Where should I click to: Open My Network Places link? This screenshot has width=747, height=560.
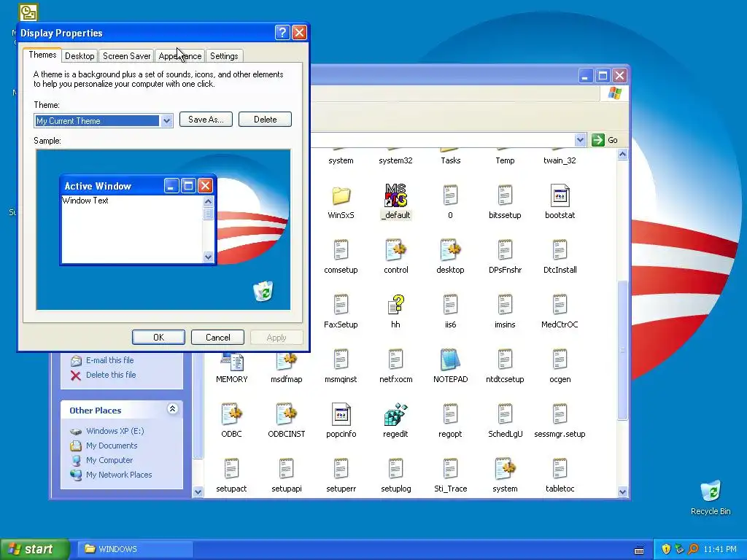tap(119, 475)
